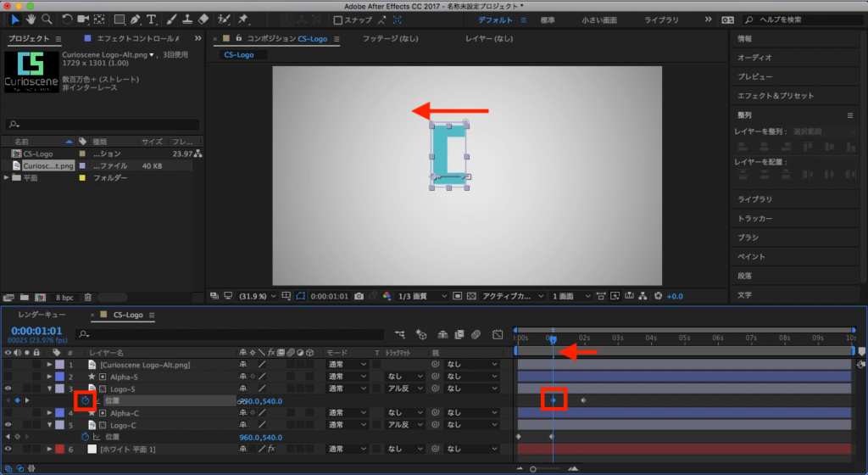868x475 pixels.
Task: Select the Hand tool
Action: (31, 19)
